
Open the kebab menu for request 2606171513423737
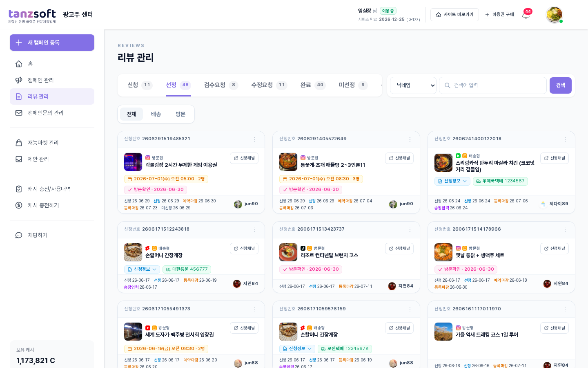click(x=410, y=230)
